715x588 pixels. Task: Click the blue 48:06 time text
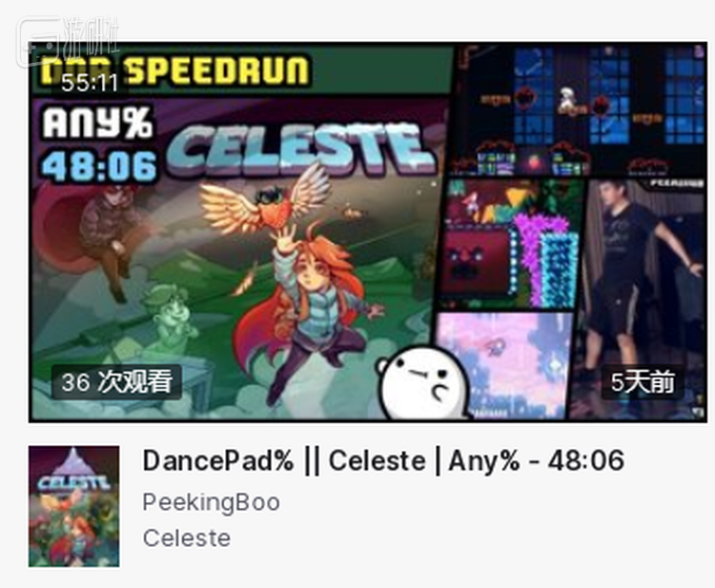pyautogui.click(x=99, y=166)
